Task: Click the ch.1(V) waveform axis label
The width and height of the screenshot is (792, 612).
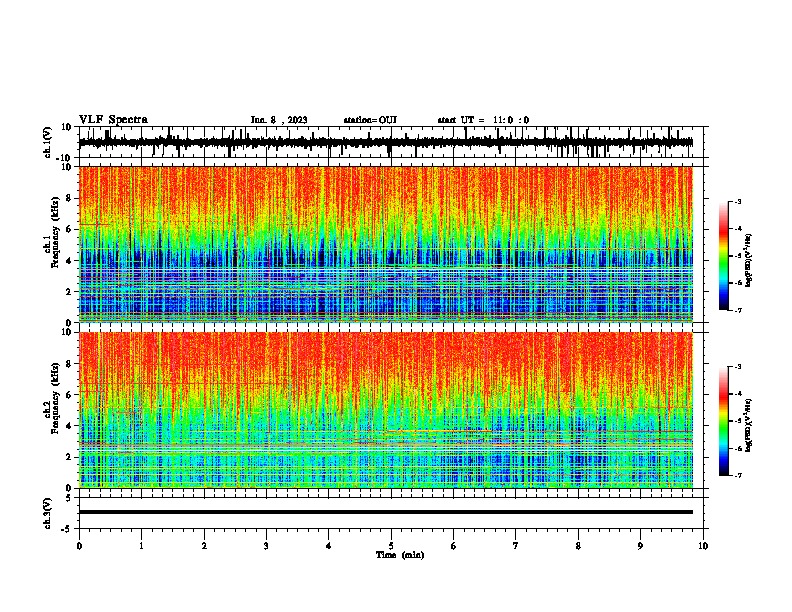Action: (48, 142)
